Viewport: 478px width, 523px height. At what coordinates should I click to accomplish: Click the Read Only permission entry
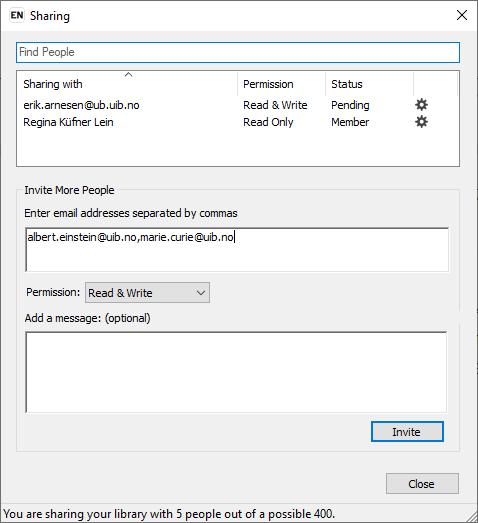(x=268, y=122)
